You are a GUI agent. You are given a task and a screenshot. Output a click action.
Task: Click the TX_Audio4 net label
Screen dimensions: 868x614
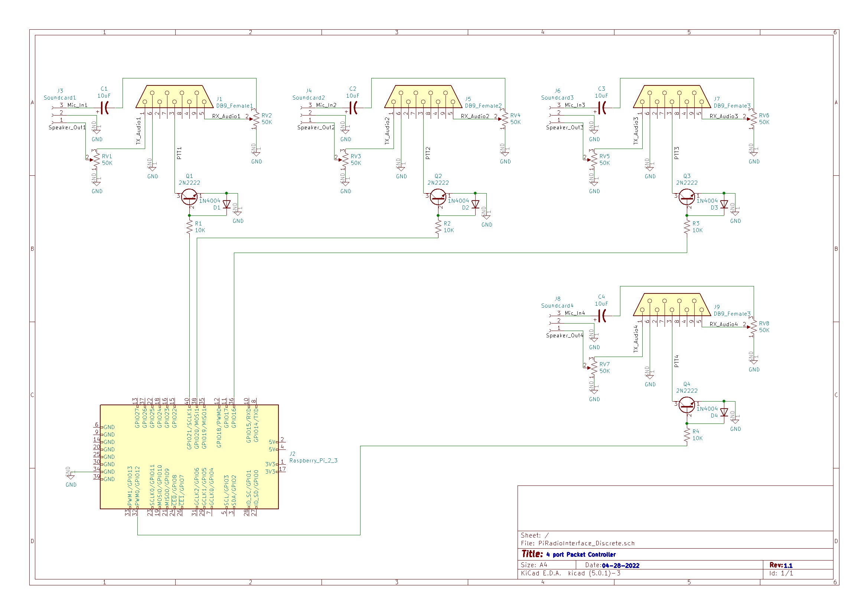[636, 339]
